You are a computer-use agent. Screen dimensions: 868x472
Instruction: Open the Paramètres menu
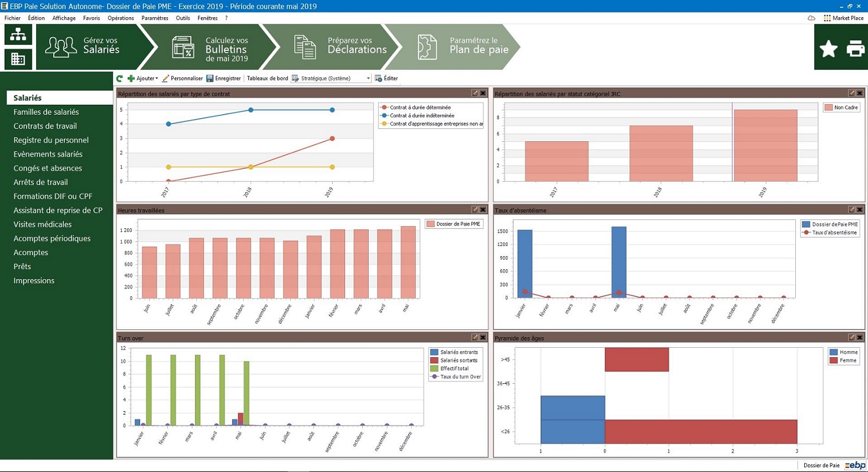(155, 18)
